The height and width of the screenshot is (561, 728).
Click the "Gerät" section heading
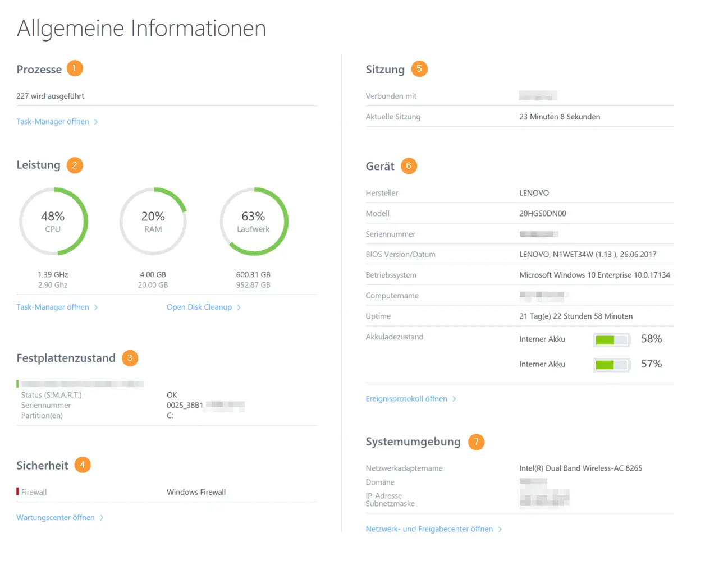[380, 167]
